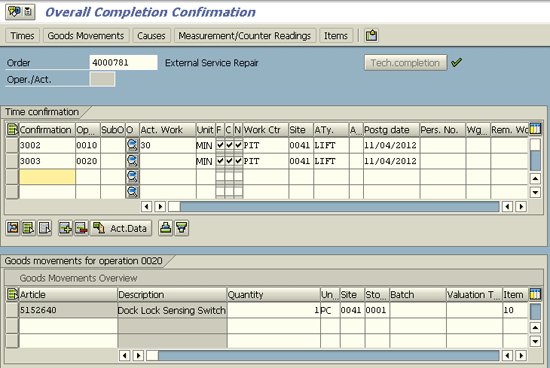This screenshot has height=368, width=550.
Task: Open the Causes section
Action: tap(151, 36)
